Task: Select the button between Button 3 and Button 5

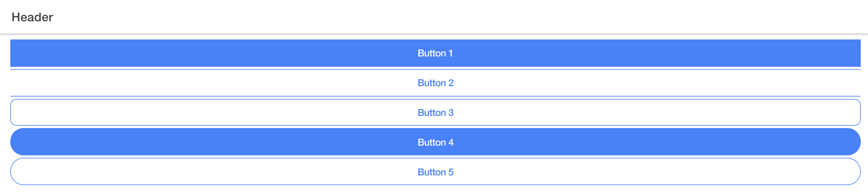Action: tap(434, 142)
